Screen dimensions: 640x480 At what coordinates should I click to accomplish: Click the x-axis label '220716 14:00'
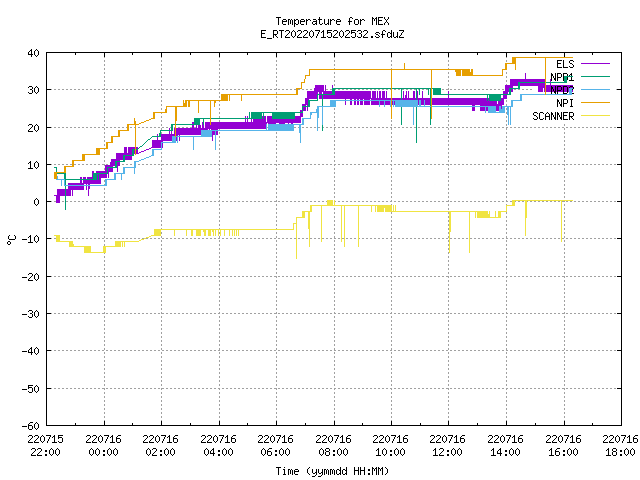point(506,446)
